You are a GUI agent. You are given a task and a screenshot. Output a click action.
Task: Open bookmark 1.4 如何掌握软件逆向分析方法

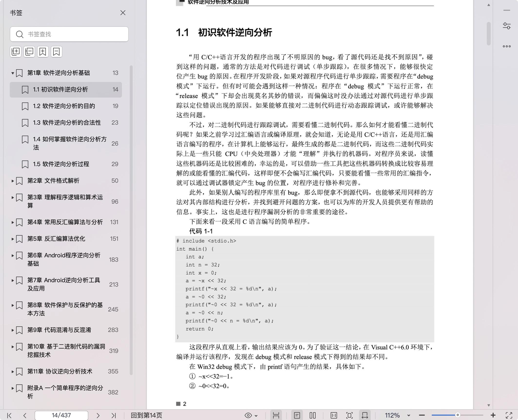tap(66, 143)
